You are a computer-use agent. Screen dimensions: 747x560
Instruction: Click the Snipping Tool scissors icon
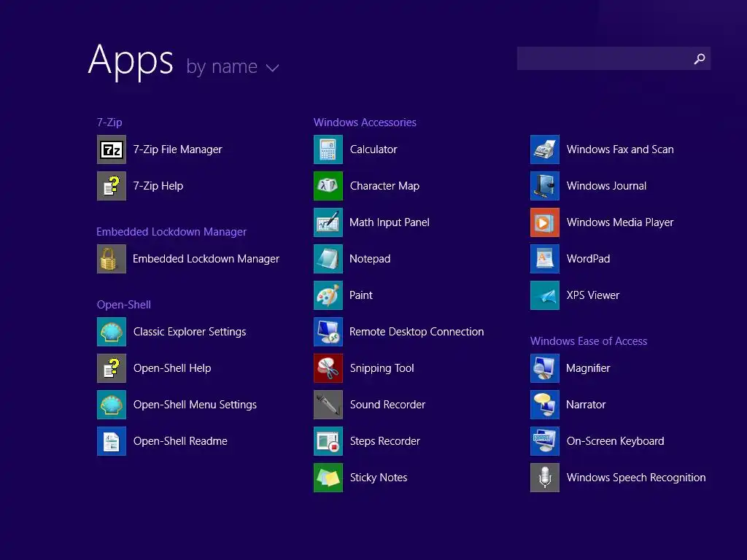tap(328, 368)
